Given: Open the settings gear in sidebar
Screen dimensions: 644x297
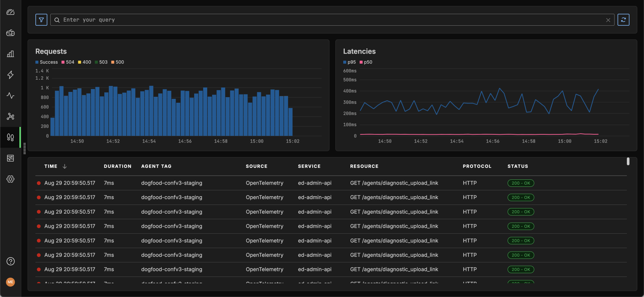Looking at the screenshot, I should pos(10,179).
